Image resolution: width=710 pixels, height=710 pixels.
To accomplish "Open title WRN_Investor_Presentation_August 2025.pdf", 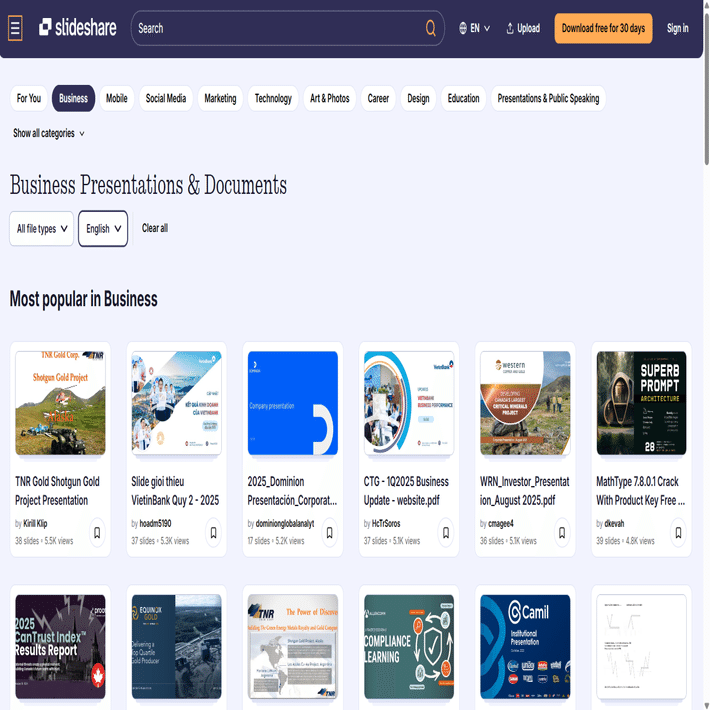I will click(525, 491).
